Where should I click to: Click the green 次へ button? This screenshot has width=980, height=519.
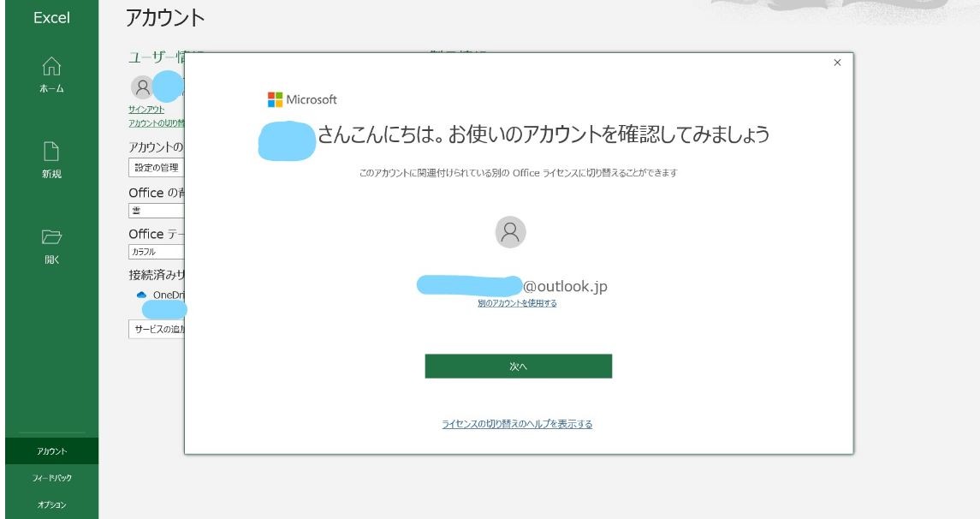(x=518, y=367)
